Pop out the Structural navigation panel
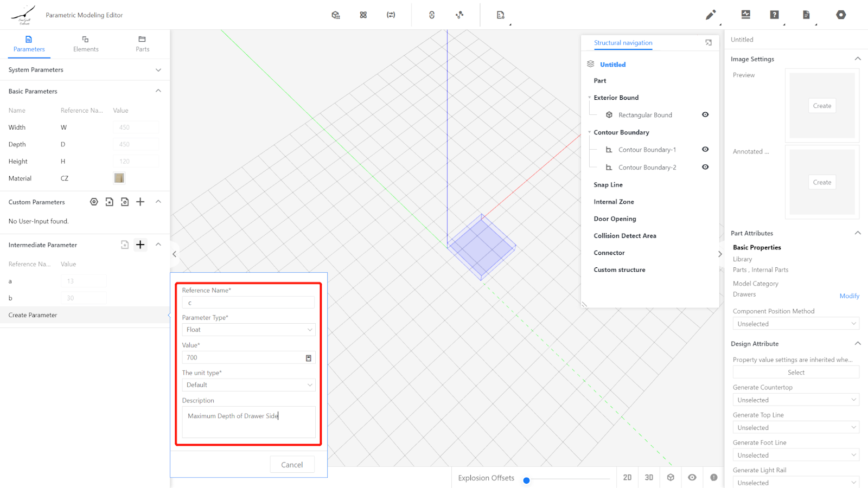Viewport: 868px width, 488px height. pyautogui.click(x=708, y=43)
